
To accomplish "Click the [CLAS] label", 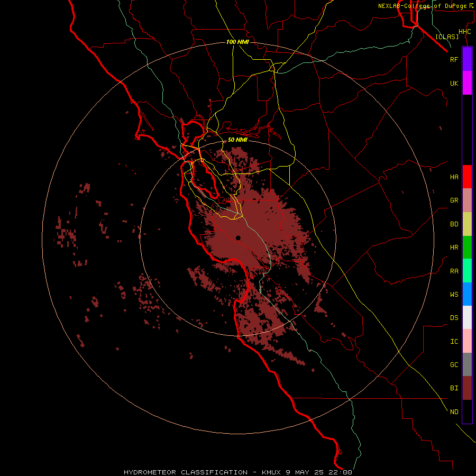I will (447, 36).
